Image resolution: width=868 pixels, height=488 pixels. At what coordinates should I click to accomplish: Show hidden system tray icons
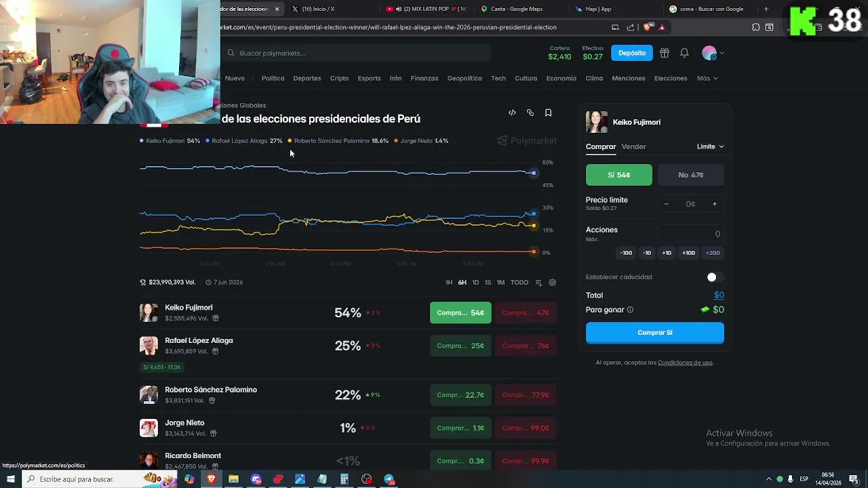coord(769,479)
